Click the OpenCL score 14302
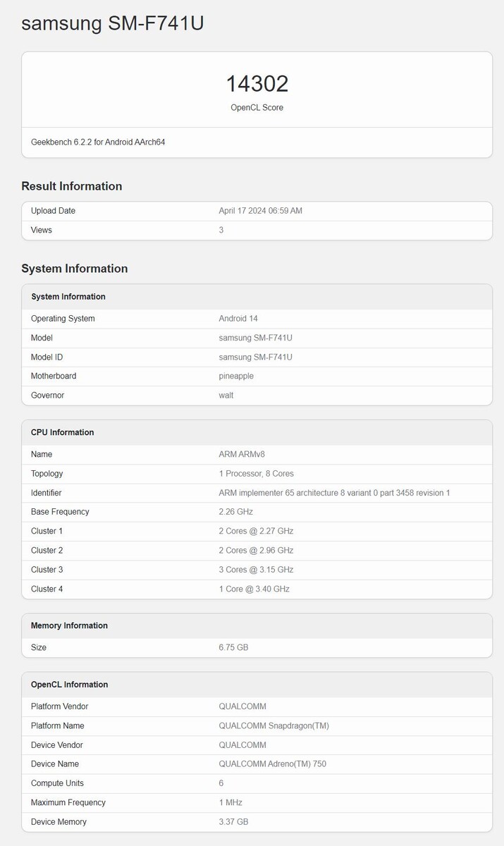Image resolution: width=504 pixels, height=846 pixels. click(x=257, y=84)
